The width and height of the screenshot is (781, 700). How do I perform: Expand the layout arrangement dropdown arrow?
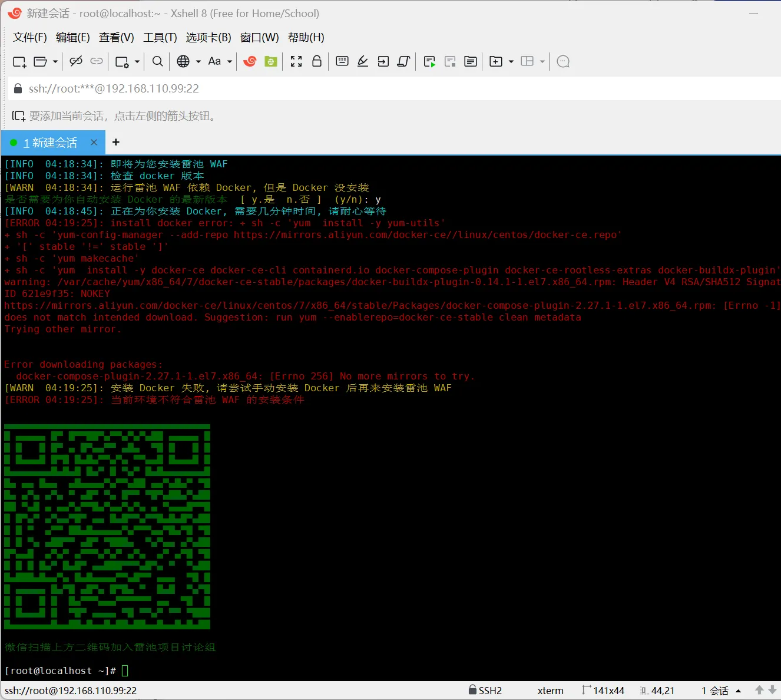[x=542, y=61]
